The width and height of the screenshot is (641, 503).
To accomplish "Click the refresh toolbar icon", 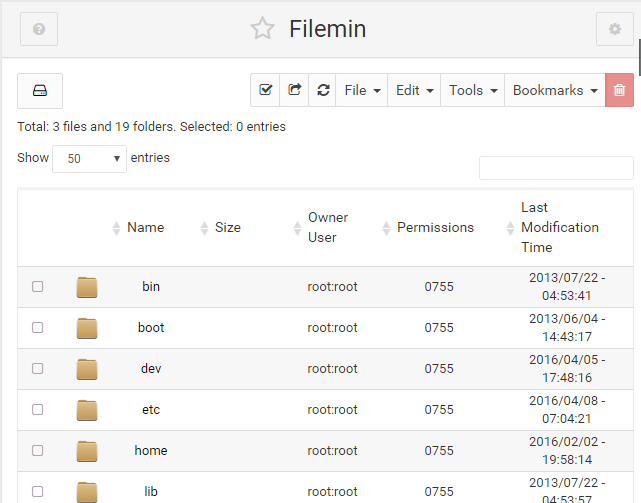I will point(322,90).
